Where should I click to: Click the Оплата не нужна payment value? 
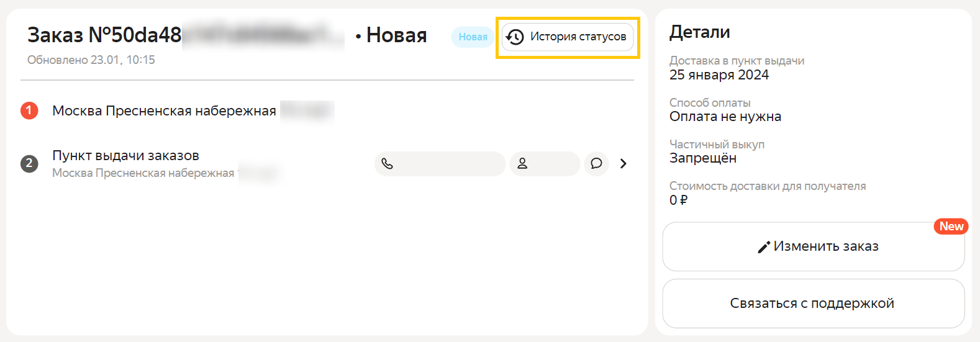(x=725, y=117)
